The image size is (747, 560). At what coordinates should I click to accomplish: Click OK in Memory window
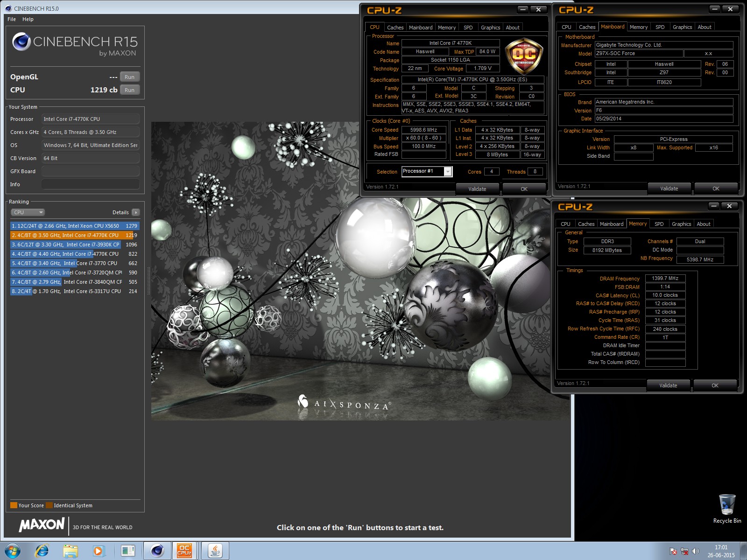(x=715, y=385)
